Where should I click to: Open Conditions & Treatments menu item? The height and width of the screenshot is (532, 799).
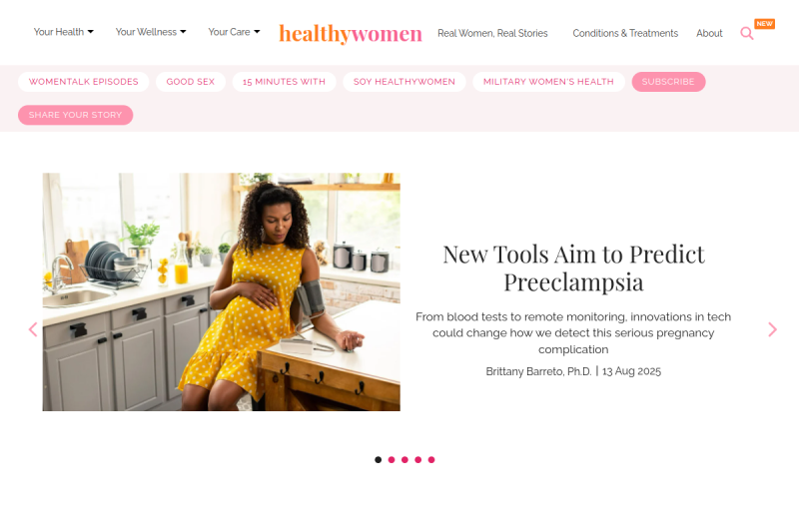tap(625, 33)
